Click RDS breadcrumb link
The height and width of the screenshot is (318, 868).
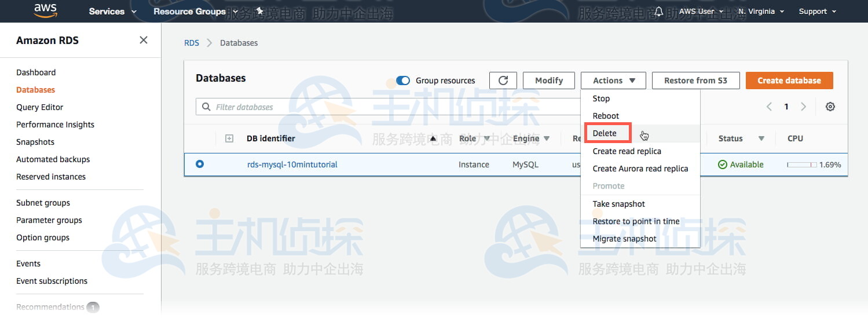(192, 43)
